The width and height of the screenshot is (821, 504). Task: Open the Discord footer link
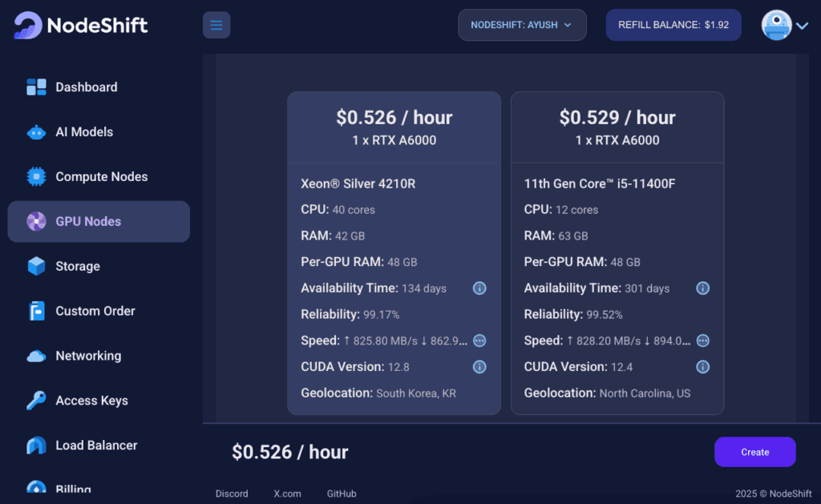[x=232, y=494]
